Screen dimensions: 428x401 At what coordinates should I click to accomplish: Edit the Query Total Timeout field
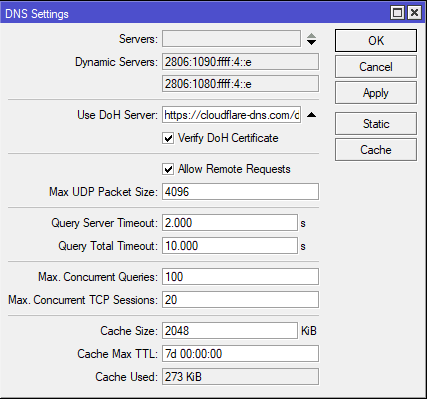click(230, 246)
